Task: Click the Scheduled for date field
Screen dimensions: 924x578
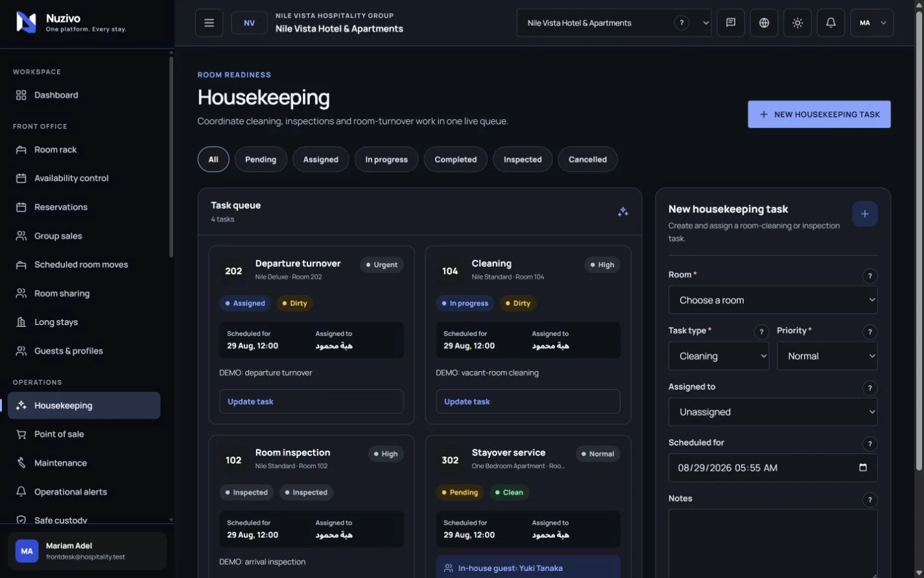Action: [773, 468]
